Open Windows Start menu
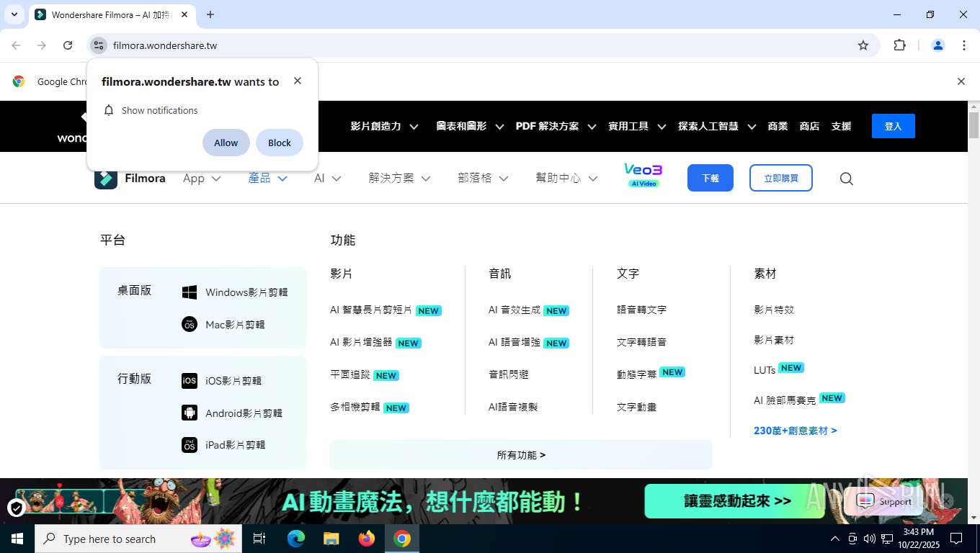This screenshot has width=980, height=553. click(17, 539)
